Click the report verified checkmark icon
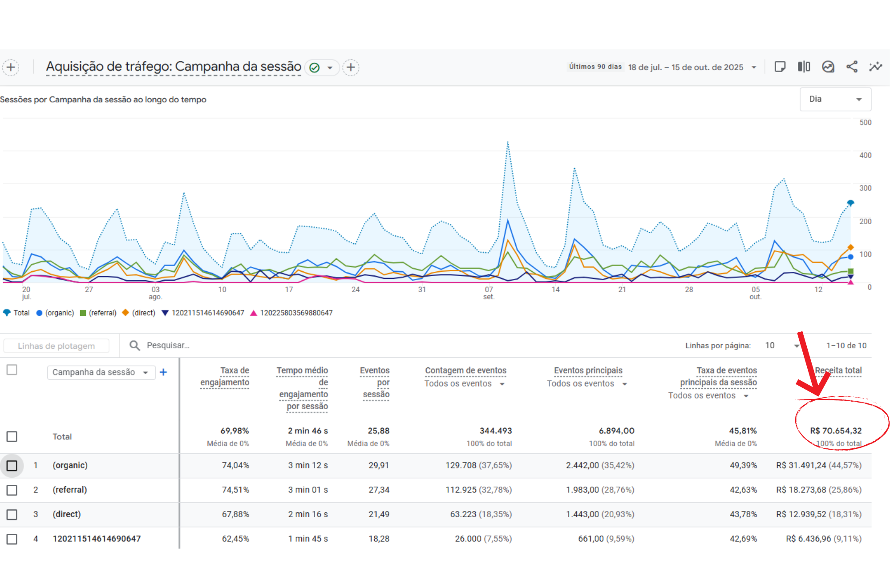This screenshot has width=890, height=588. click(315, 68)
